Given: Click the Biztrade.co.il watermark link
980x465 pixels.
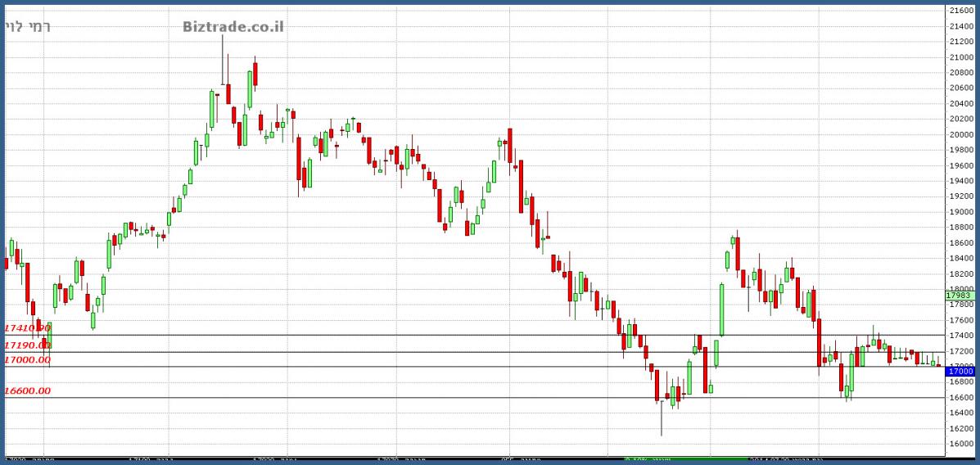Looking at the screenshot, I should (233, 26).
